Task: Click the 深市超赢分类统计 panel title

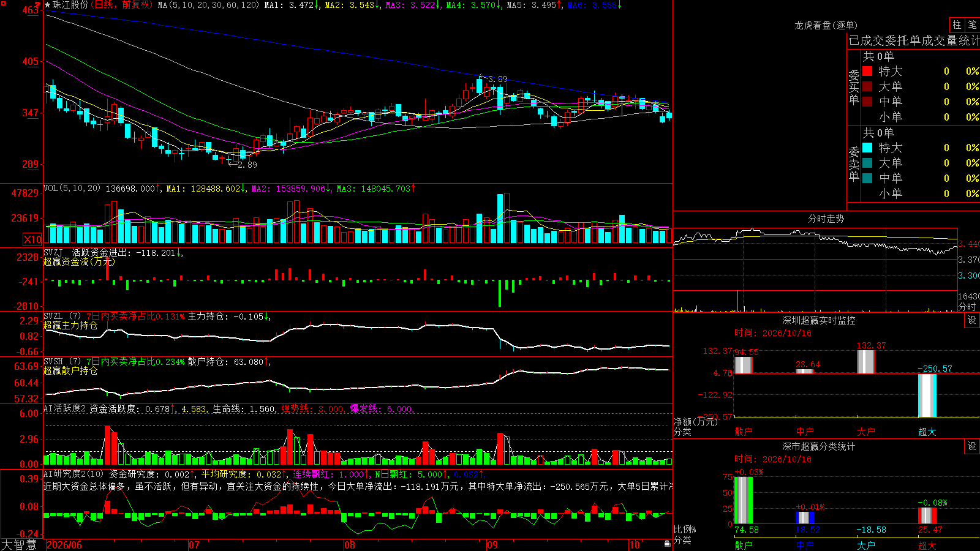Action: click(x=818, y=446)
